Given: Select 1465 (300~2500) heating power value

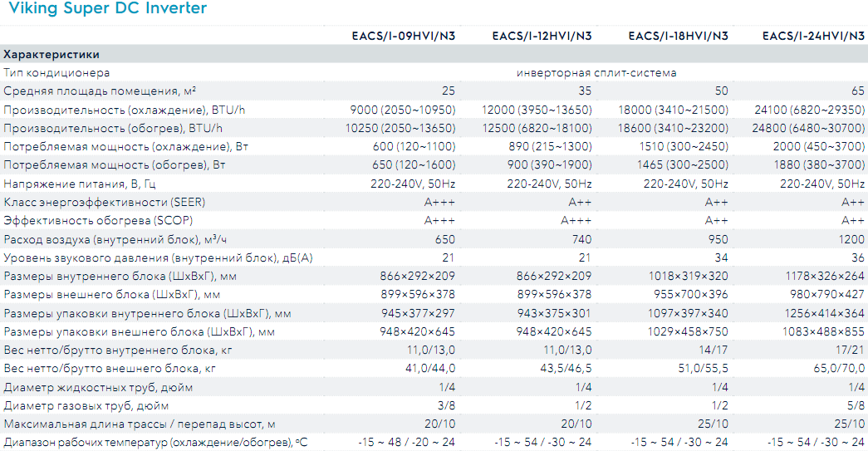Looking at the screenshot, I should coord(683,165).
